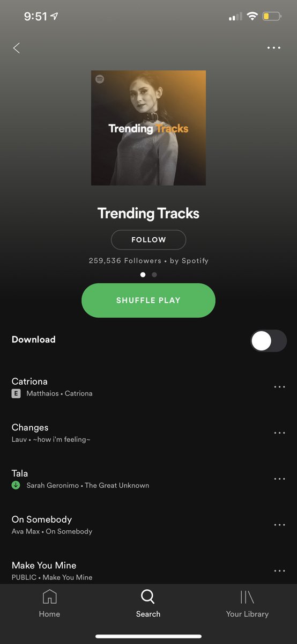297x644 pixels.
Task: Toggle the Download switch on
Action: coord(269,341)
